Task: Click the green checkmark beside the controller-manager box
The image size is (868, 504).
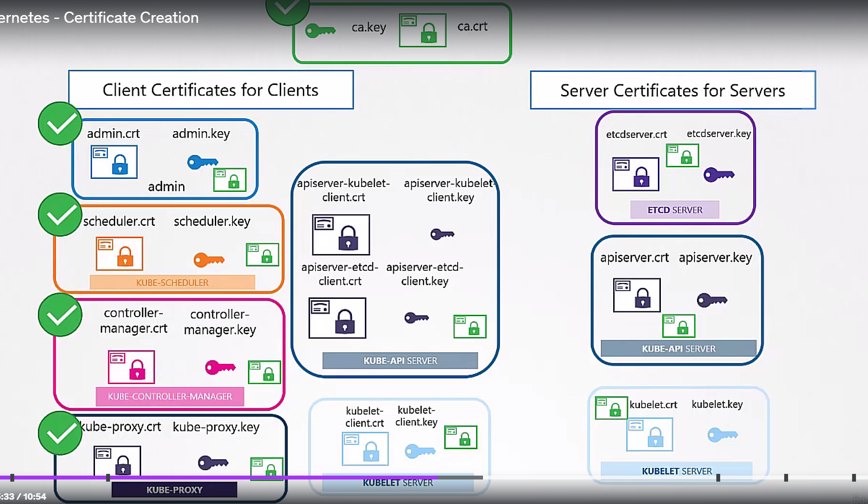Action: (x=60, y=315)
